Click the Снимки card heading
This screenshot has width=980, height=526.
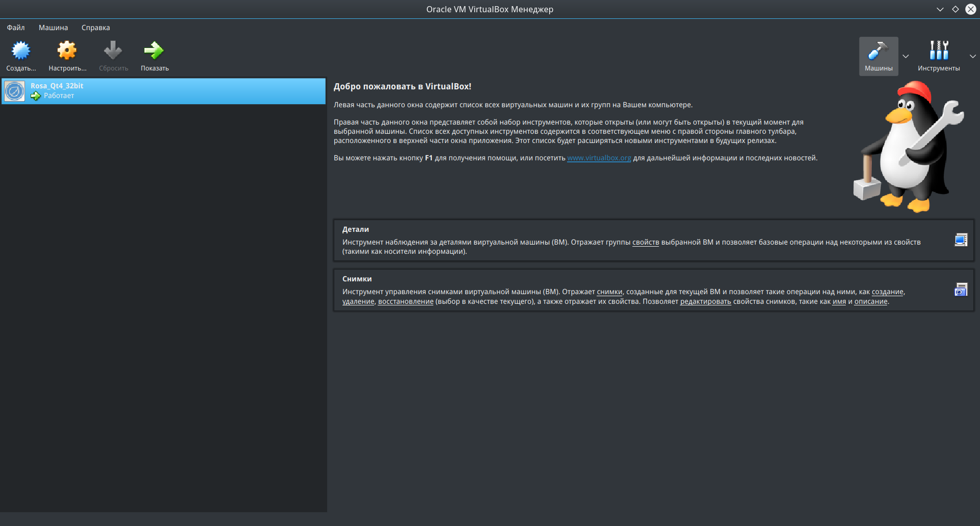coord(357,279)
